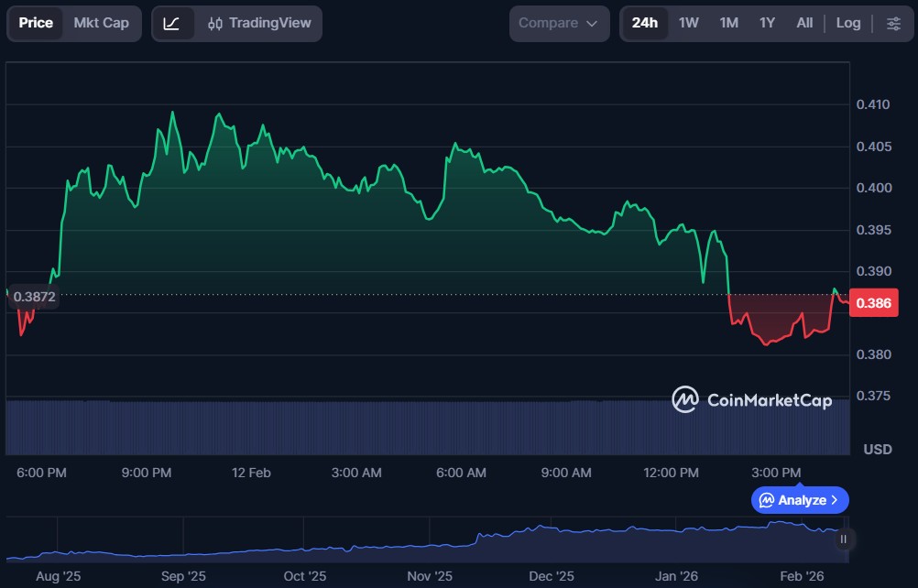
Task: Click the CoinMarketCap logo watermark
Action: point(751,399)
